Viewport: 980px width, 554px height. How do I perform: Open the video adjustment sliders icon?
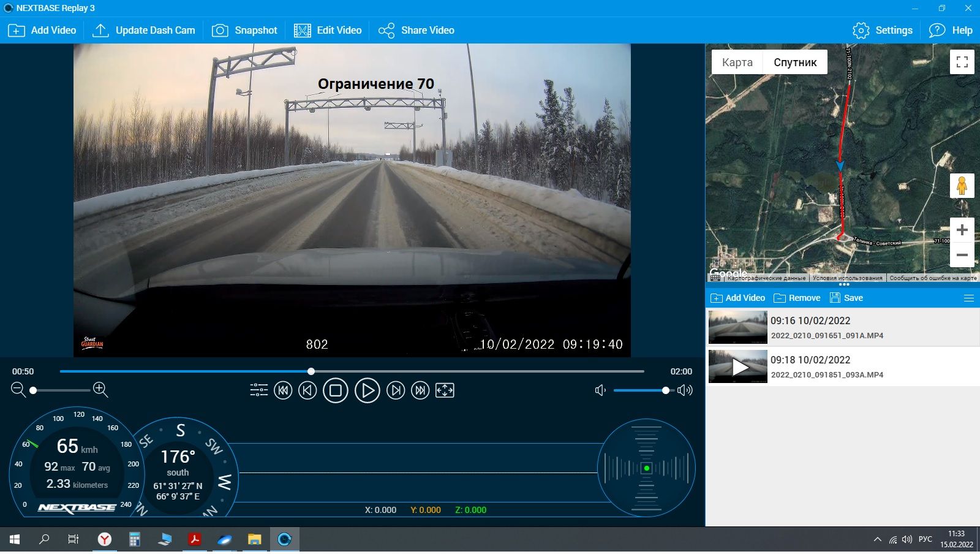(259, 390)
